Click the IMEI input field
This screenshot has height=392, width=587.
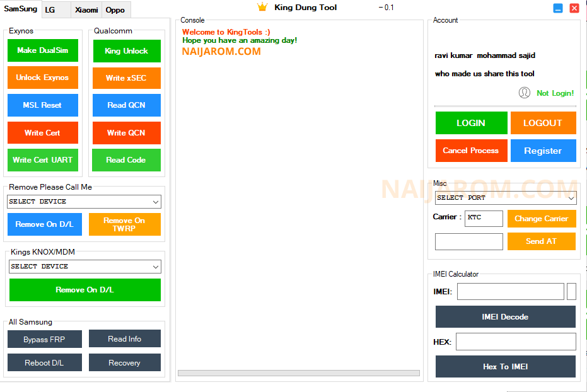(510, 291)
